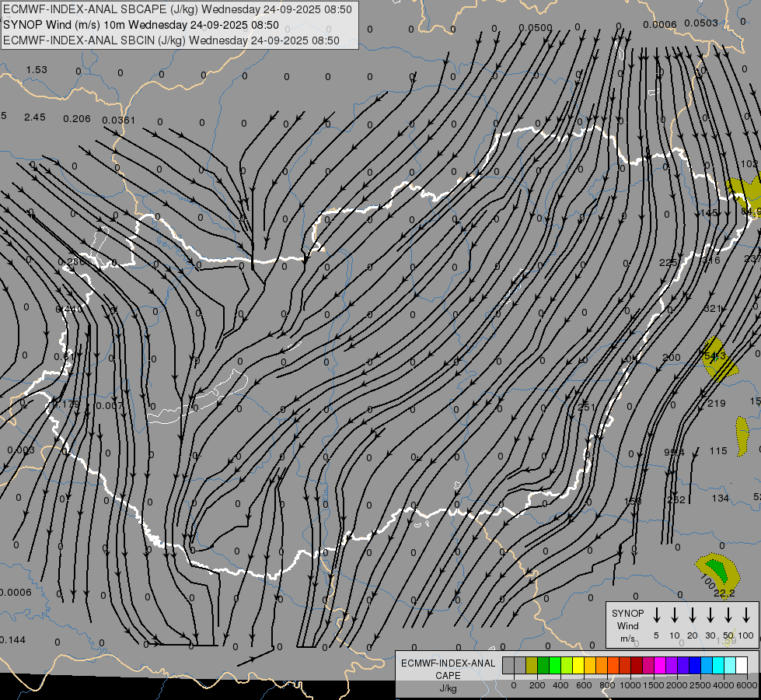Click the white swatch ending at 6000
Screen dimensions: 761x700
point(742,665)
